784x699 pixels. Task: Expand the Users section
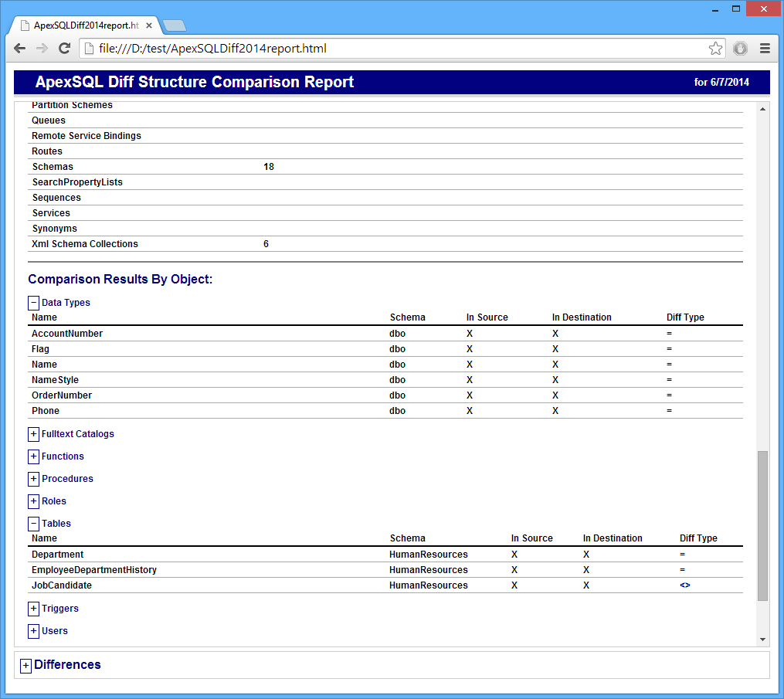click(x=33, y=631)
